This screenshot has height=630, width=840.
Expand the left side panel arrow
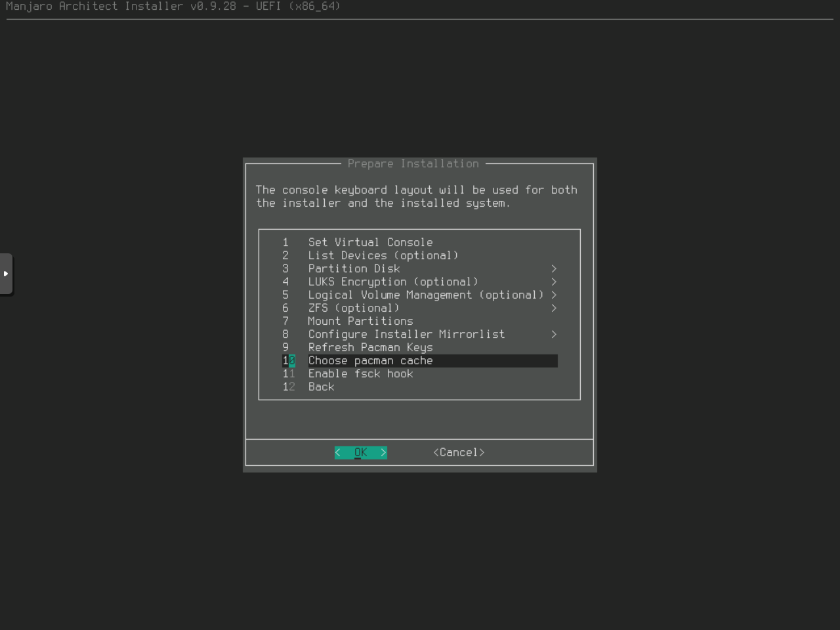point(6,274)
